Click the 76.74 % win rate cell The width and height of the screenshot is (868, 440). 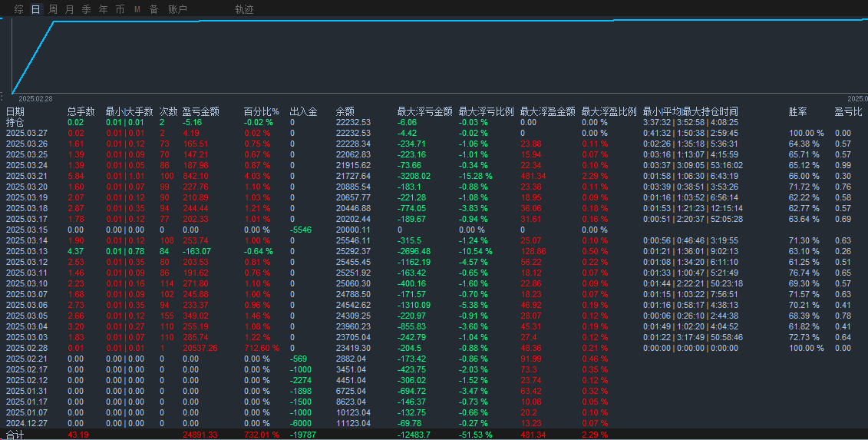point(804,273)
